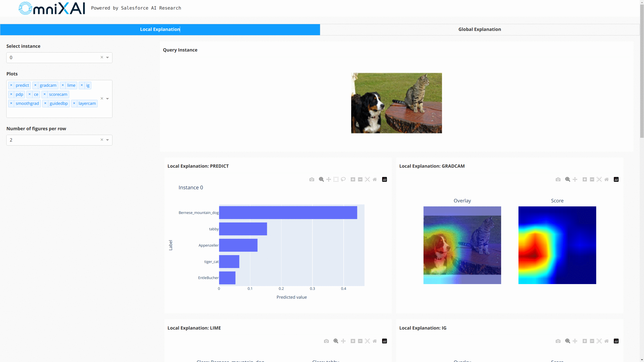Remove the scorecam tag from Plots
Viewport: 644px width, 362px height.
coord(45,94)
